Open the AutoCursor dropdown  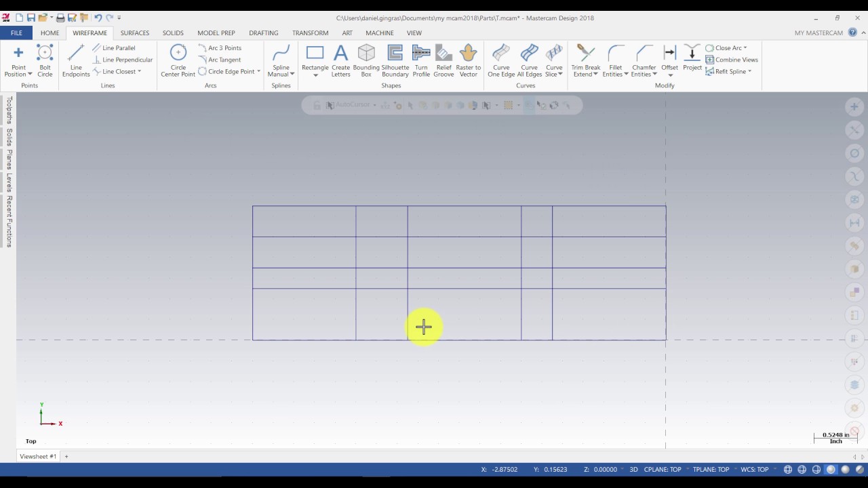pyautogui.click(x=374, y=105)
